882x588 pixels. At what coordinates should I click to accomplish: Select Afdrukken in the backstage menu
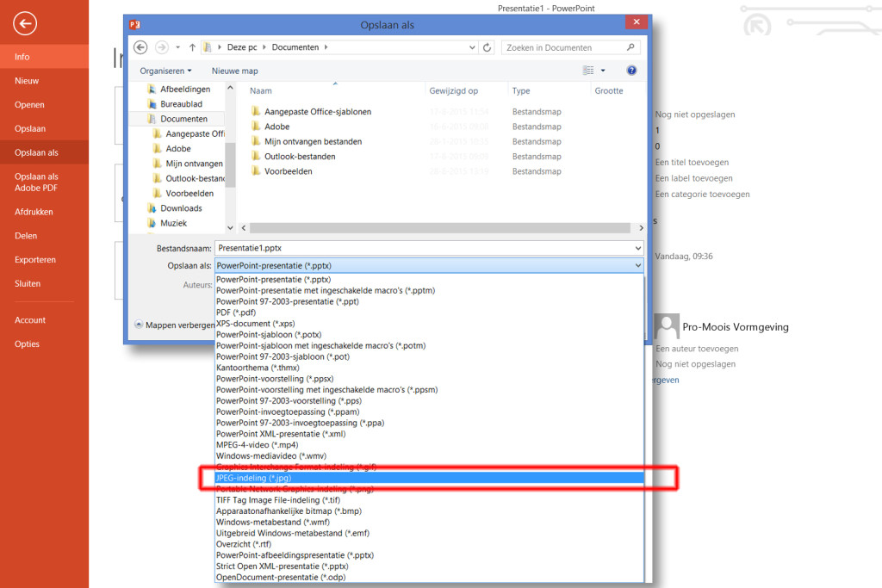coord(34,212)
